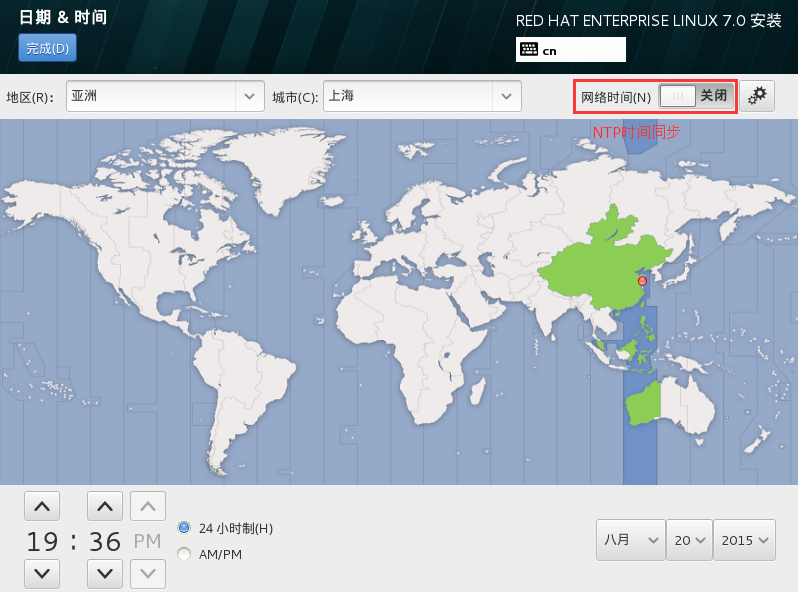Click Australia's east side on the map
The height and width of the screenshot is (592, 798).
click(687, 405)
